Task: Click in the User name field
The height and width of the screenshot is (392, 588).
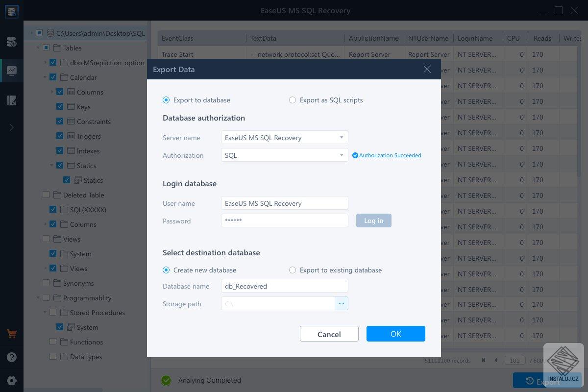Action: tap(285, 203)
